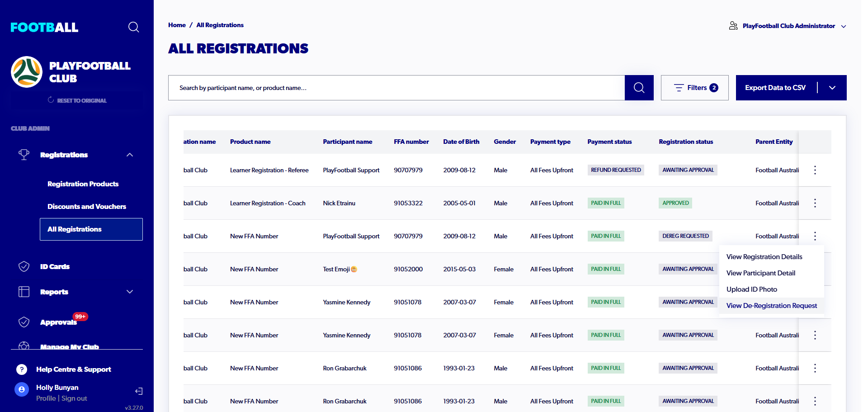Click the Sign out link
This screenshot has width=868, height=412.
click(x=74, y=398)
